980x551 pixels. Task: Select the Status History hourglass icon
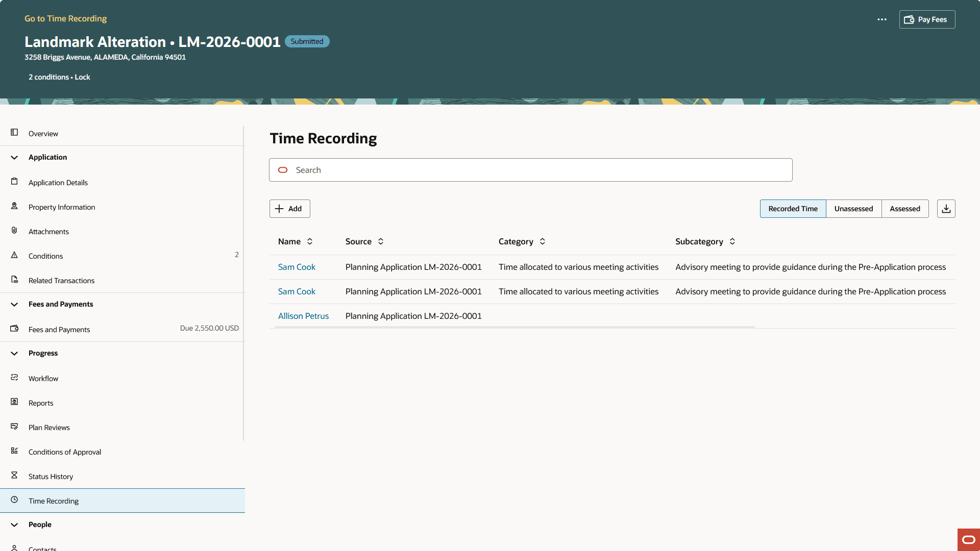[14, 475]
